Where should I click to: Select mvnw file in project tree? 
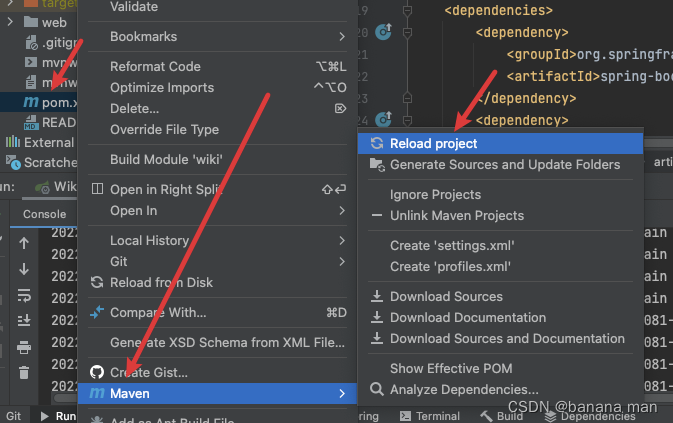pyautogui.click(x=50, y=63)
